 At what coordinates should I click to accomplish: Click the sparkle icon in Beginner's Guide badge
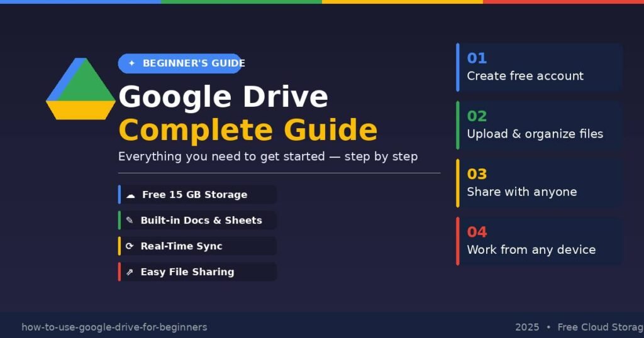click(x=131, y=63)
